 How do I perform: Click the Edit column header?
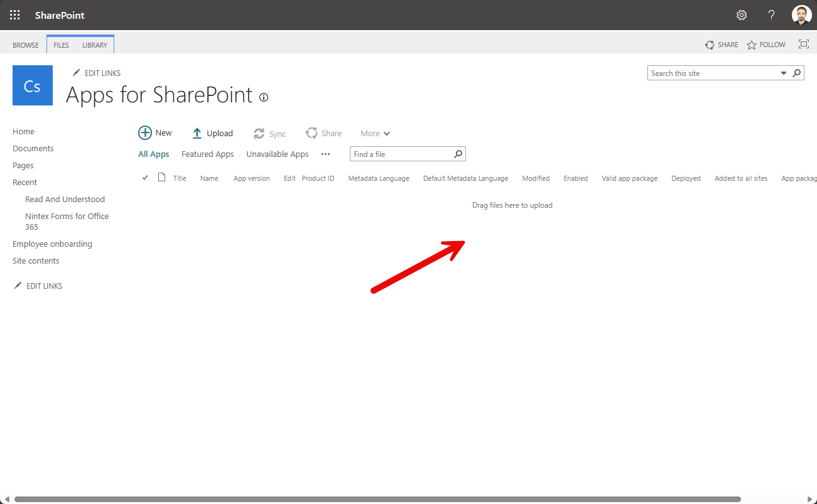pyautogui.click(x=289, y=178)
